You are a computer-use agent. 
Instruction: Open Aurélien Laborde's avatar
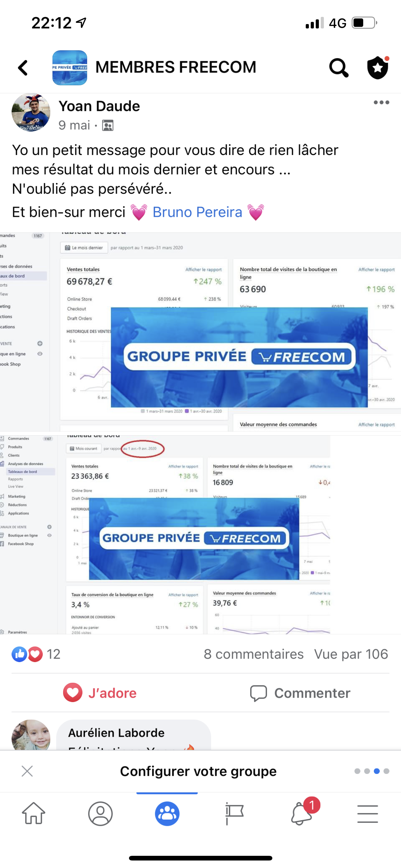click(x=31, y=735)
